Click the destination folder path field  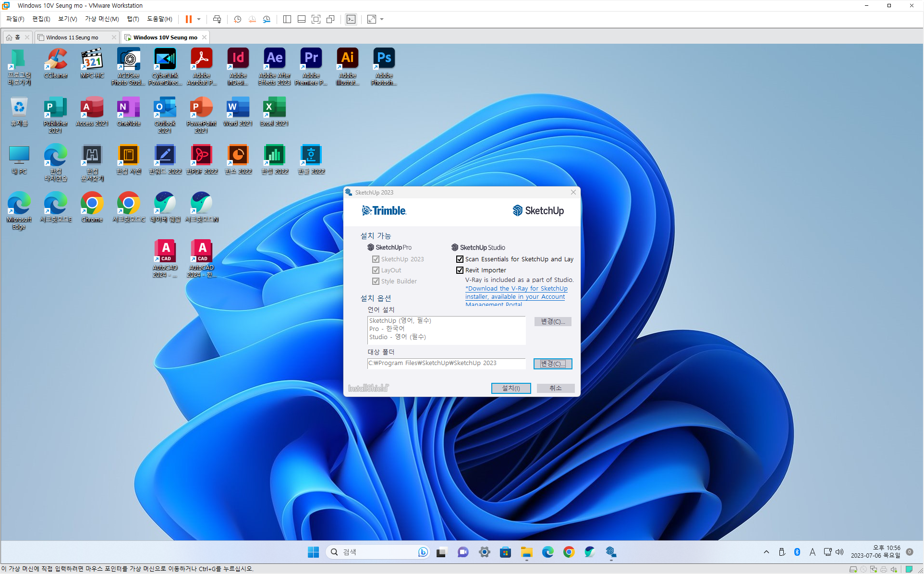tap(446, 363)
